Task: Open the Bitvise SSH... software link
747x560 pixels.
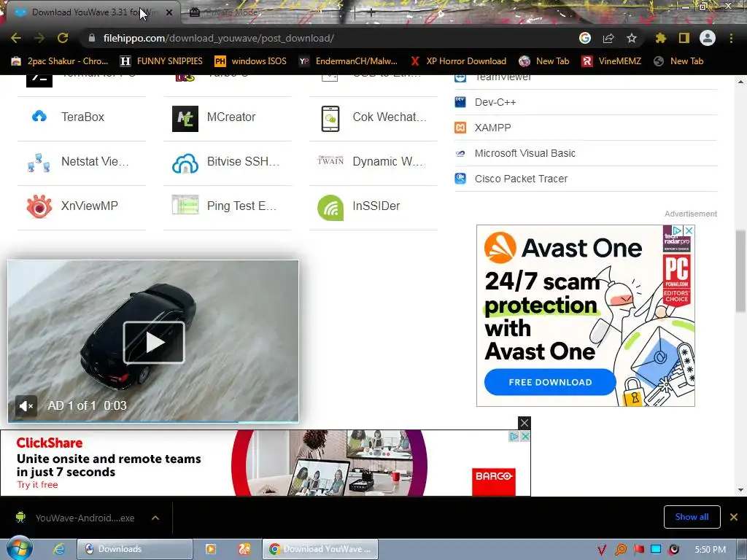Action: coord(243,161)
